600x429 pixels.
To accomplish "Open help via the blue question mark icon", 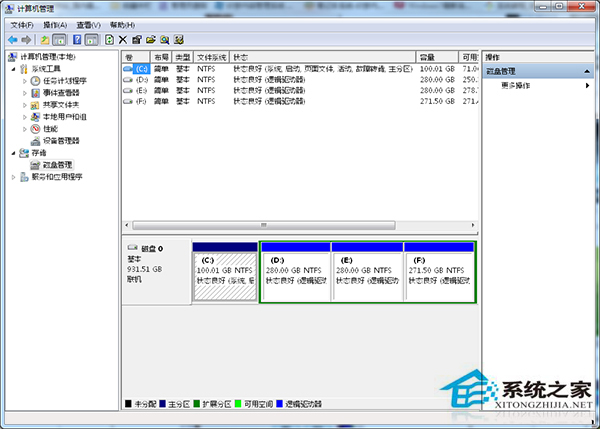I will coord(77,39).
